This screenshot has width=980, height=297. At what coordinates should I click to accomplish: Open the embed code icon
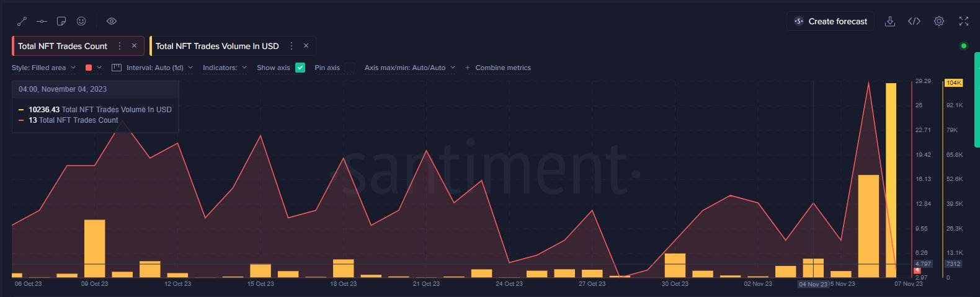(x=914, y=21)
